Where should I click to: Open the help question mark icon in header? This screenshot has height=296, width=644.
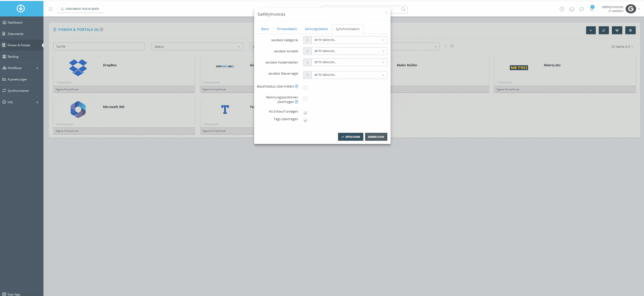coord(562,9)
